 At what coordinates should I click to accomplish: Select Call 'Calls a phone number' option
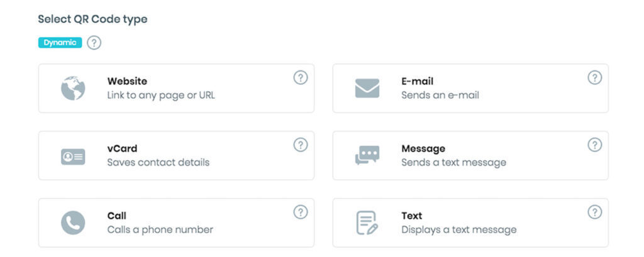pyautogui.click(x=176, y=223)
